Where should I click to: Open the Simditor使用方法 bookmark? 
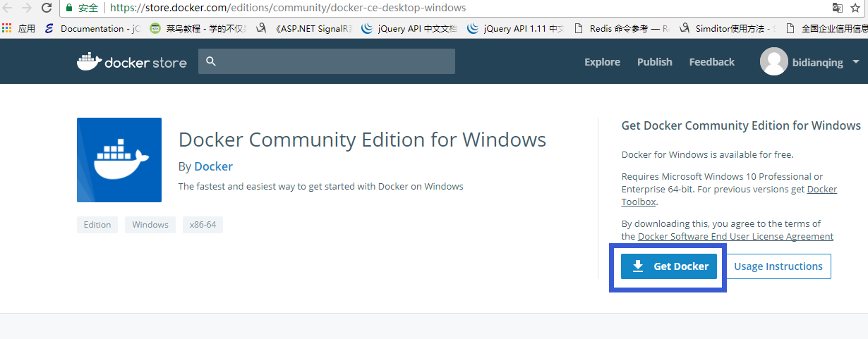[x=728, y=29]
